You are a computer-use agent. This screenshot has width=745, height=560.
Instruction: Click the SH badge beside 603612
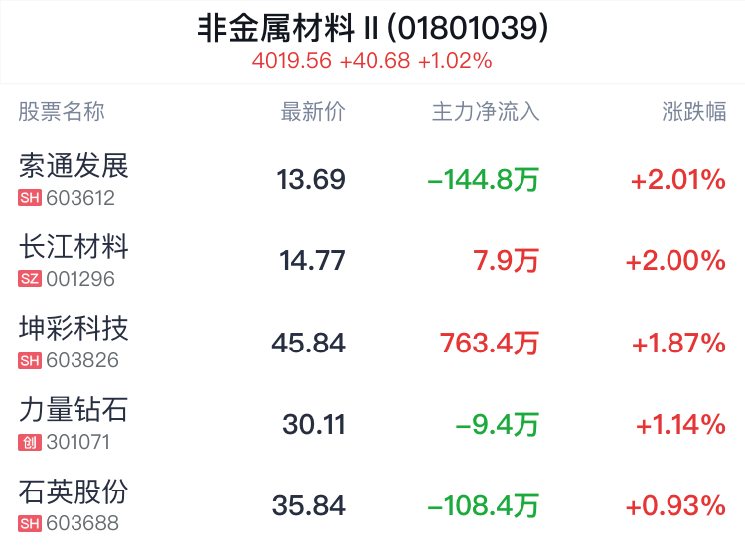tap(30, 198)
